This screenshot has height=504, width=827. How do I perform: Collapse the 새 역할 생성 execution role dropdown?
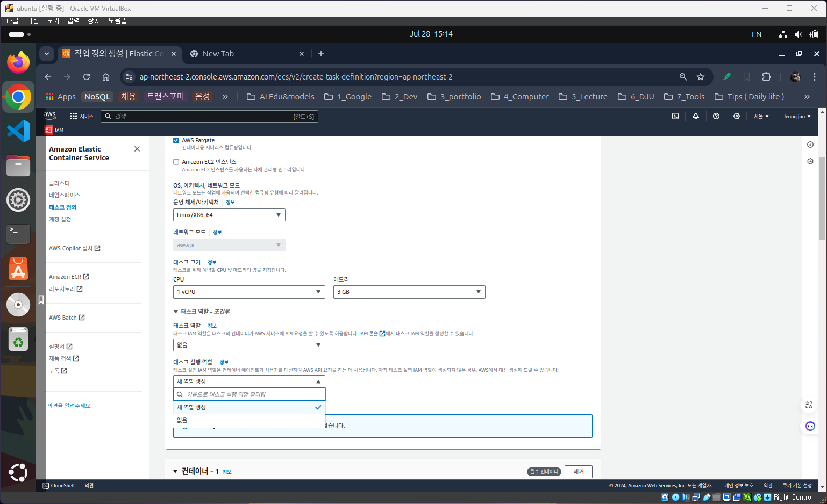point(249,381)
